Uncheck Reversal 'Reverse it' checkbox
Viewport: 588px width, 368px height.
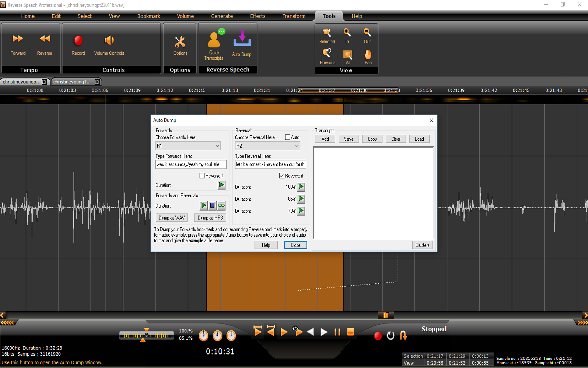(282, 176)
